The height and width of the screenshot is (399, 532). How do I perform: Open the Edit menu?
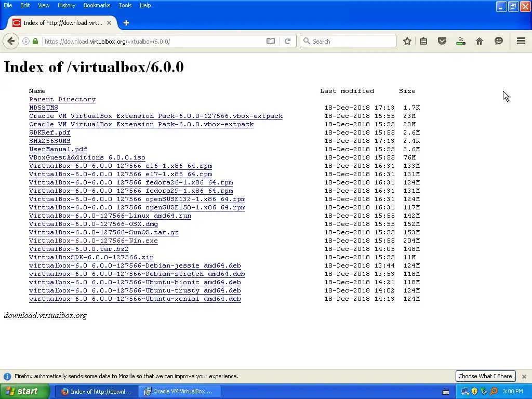(25, 5)
